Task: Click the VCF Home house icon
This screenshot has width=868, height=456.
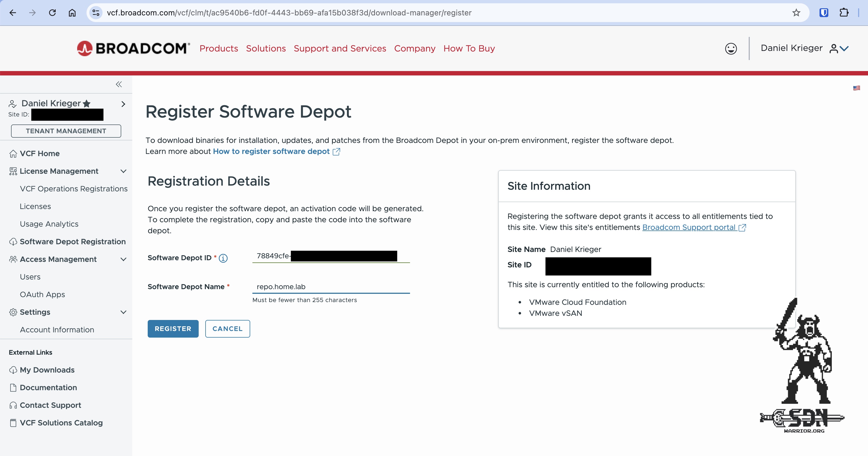Action: tap(13, 154)
